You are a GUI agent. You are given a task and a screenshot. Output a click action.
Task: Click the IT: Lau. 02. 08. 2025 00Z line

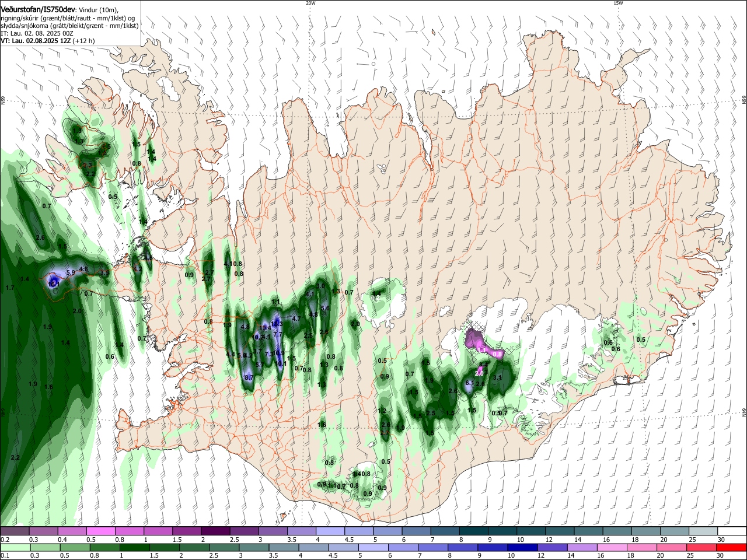click(x=37, y=33)
